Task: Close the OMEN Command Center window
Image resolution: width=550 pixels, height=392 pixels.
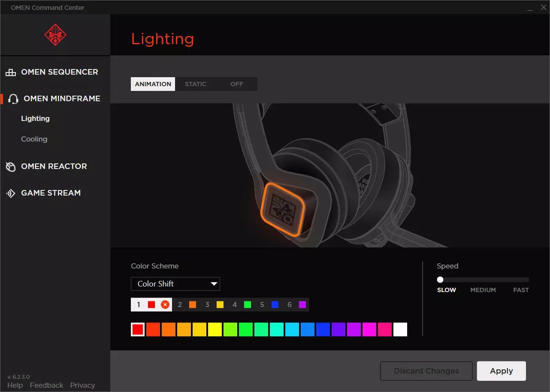Action: pos(543,8)
